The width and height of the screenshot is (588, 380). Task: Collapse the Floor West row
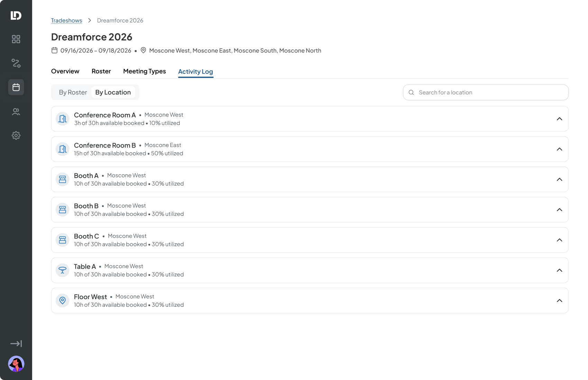pyautogui.click(x=559, y=301)
